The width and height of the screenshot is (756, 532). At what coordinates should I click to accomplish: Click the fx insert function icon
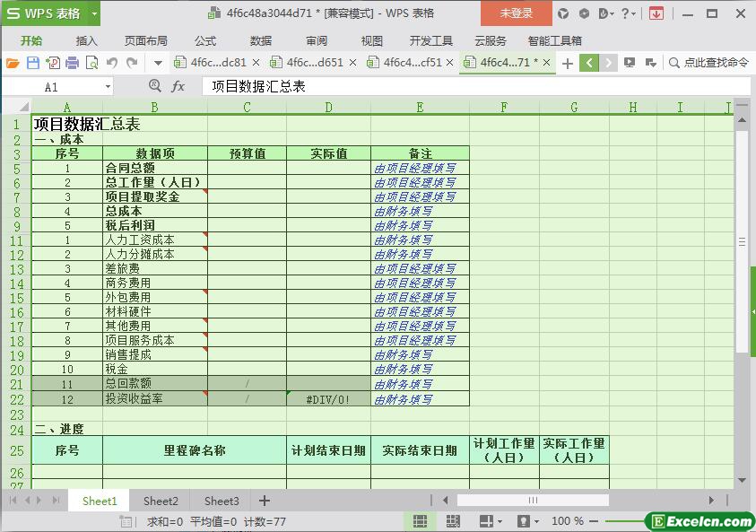178,86
